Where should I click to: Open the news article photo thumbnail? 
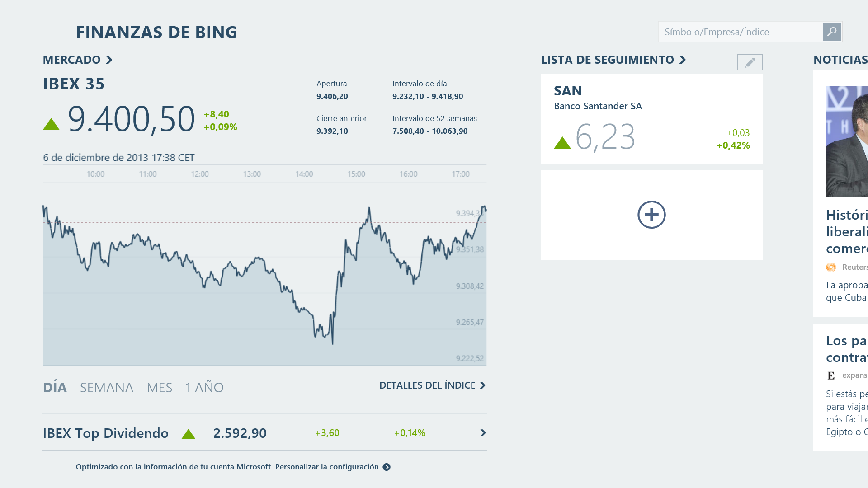pyautogui.click(x=847, y=141)
